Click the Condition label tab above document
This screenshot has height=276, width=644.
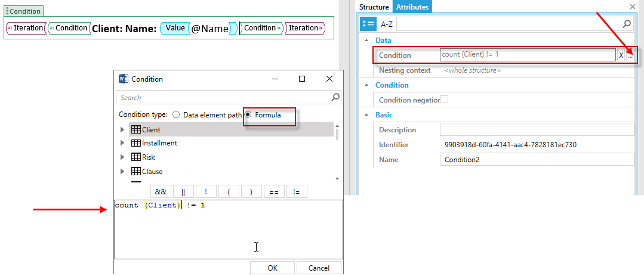click(23, 11)
